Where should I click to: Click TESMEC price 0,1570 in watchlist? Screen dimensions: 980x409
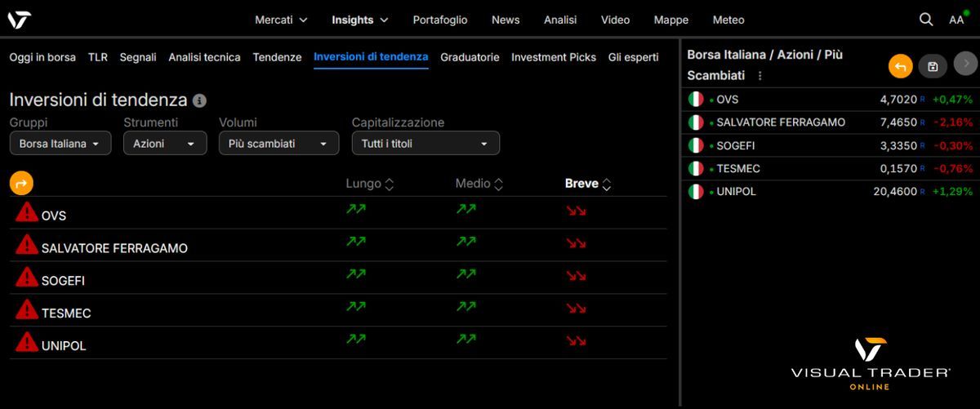point(899,168)
